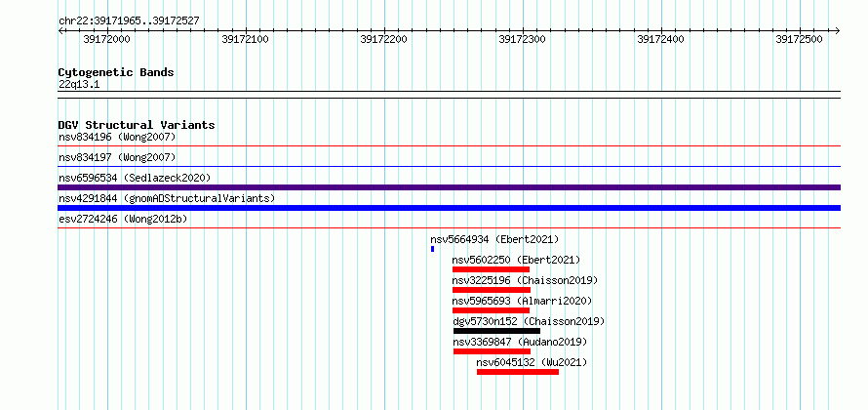Click the nsv3225196 (Chaisson2019) label
Screen dimensions: 868x410
[525, 280]
